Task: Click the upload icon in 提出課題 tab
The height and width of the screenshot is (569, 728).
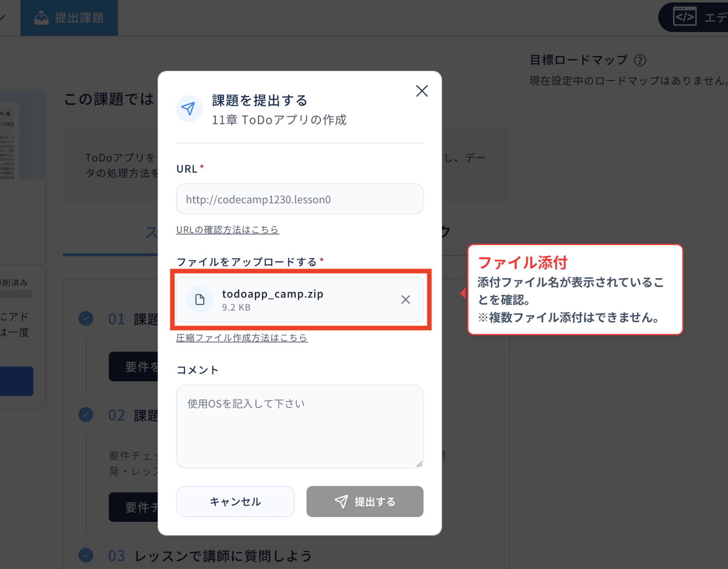Action: [41, 18]
